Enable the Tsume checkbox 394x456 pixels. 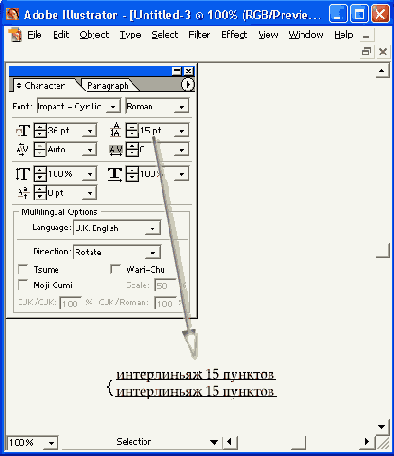click(23, 269)
